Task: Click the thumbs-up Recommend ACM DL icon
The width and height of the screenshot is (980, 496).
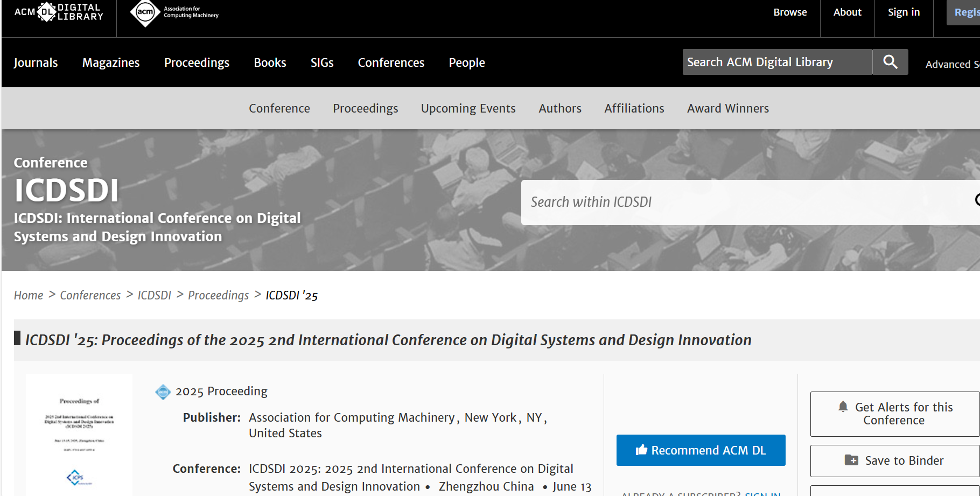Action: point(641,450)
